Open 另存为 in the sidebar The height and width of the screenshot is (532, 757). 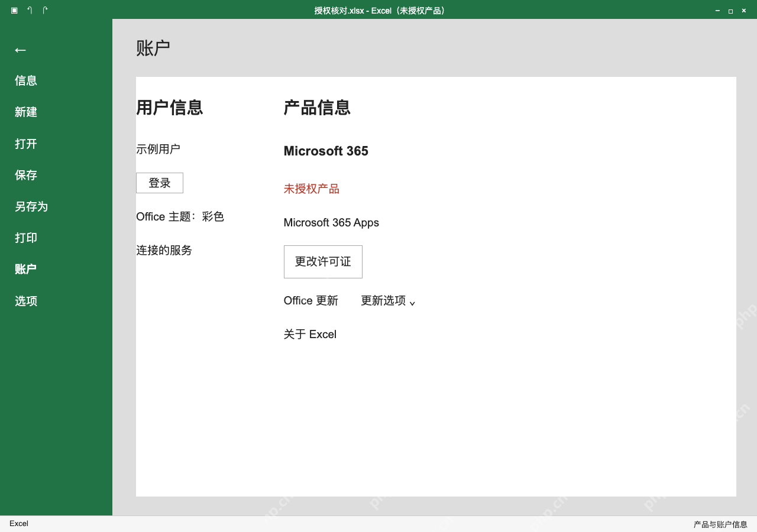tap(31, 206)
